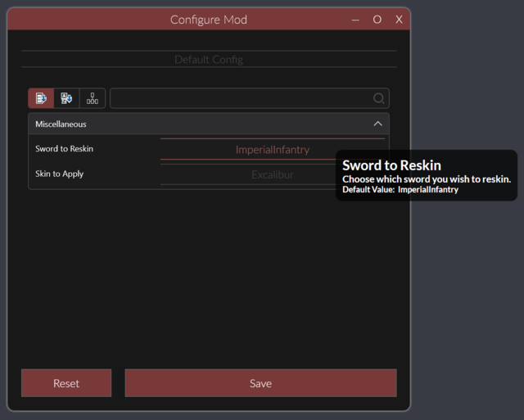Maximize the Configure Mod window
Screen dimensions: 524x420
(x=377, y=20)
